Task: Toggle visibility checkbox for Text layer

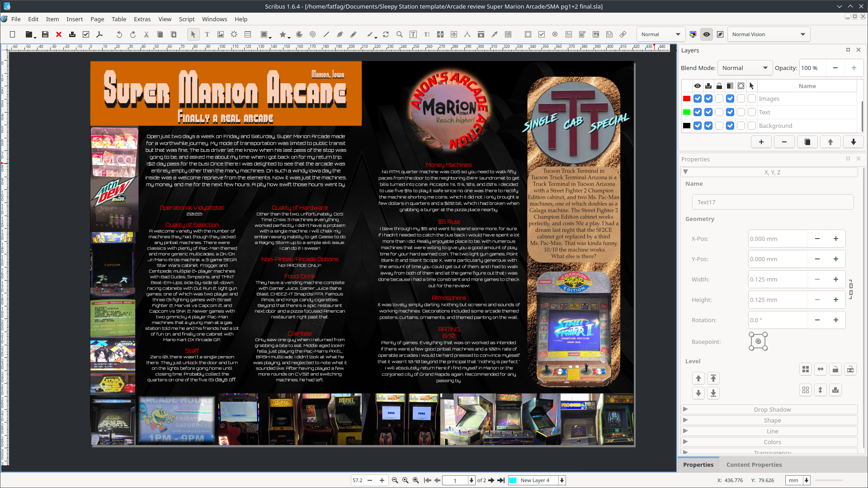Action: [698, 112]
